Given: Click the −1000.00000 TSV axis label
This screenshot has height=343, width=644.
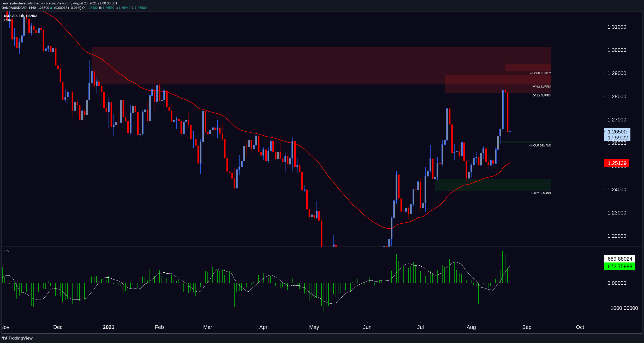Looking at the screenshot, I should point(623,308).
